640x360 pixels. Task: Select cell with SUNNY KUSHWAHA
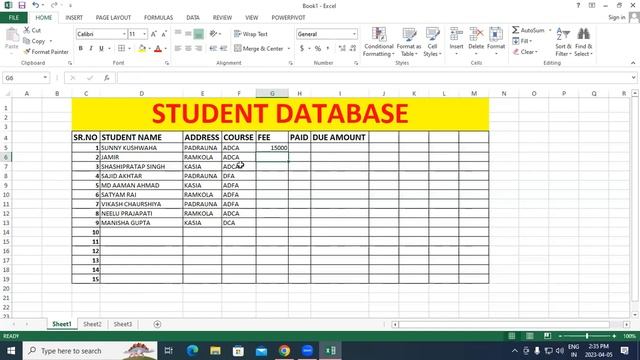141,148
